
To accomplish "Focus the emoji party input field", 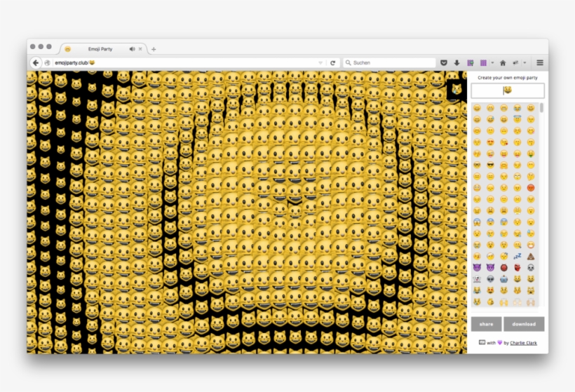I will pyautogui.click(x=508, y=90).
